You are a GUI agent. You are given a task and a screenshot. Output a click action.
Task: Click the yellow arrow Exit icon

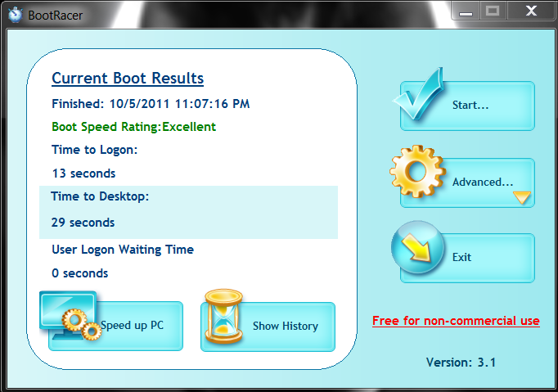click(x=418, y=247)
